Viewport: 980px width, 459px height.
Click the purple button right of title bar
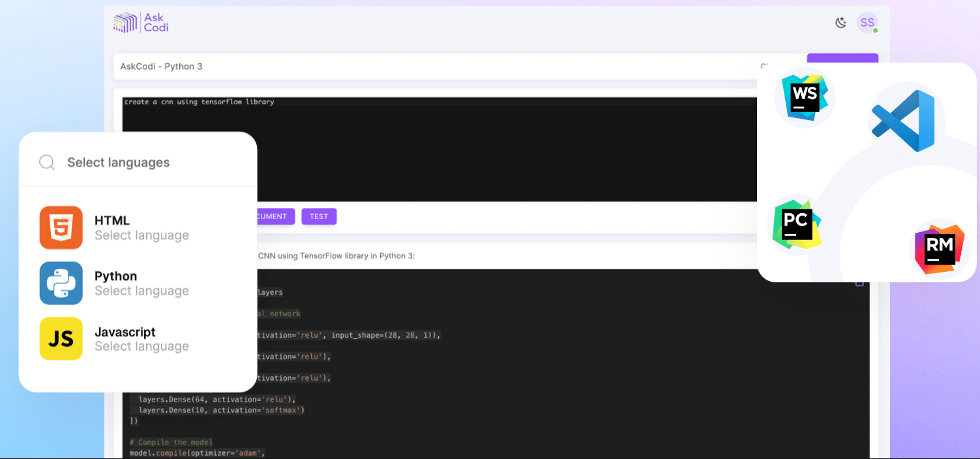842,59
